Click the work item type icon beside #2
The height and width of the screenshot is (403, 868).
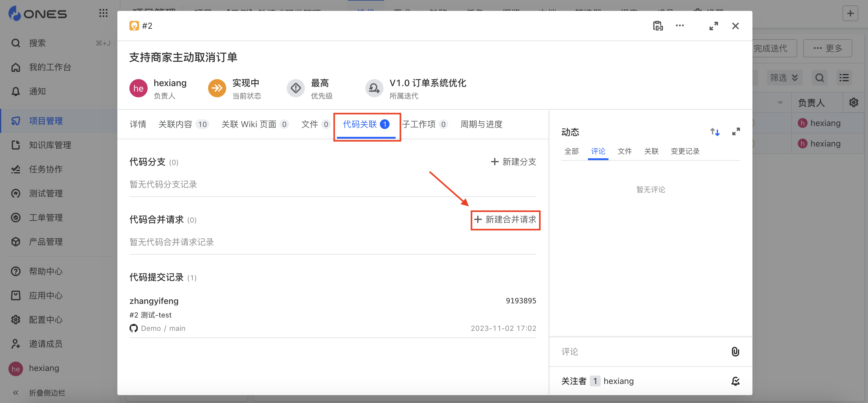[x=134, y=26]
